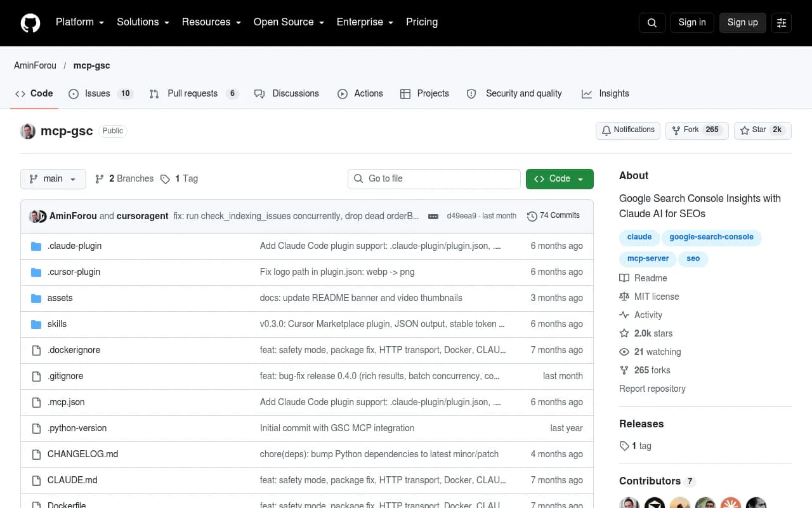Click the CHANGELOG.md file icon
812x508 pixels.
point(36,454)
